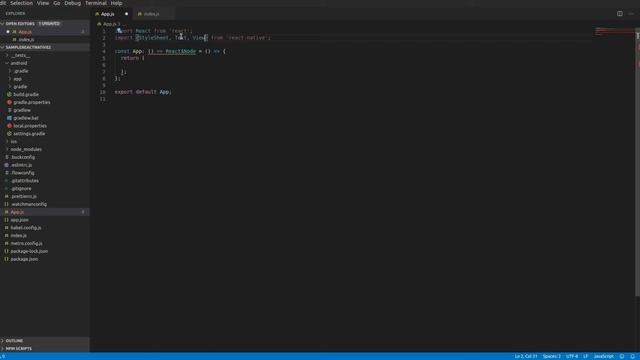Screen dimensions: 640x360
Task: Click the .eslintrc.js file icon
Action: [7, 165]
